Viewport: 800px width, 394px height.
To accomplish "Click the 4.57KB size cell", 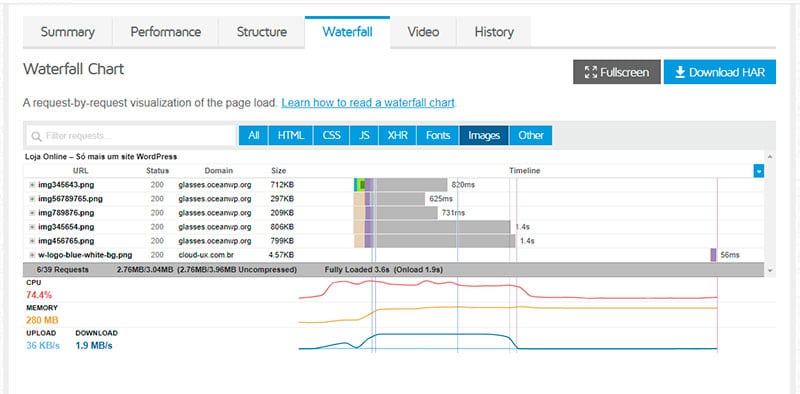I will pos(281,255).
